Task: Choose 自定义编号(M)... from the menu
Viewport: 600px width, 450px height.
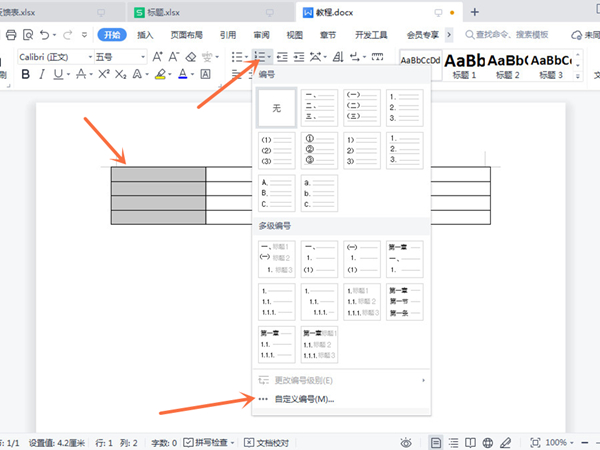Action: pyautogui.click(x=309, y=399)
